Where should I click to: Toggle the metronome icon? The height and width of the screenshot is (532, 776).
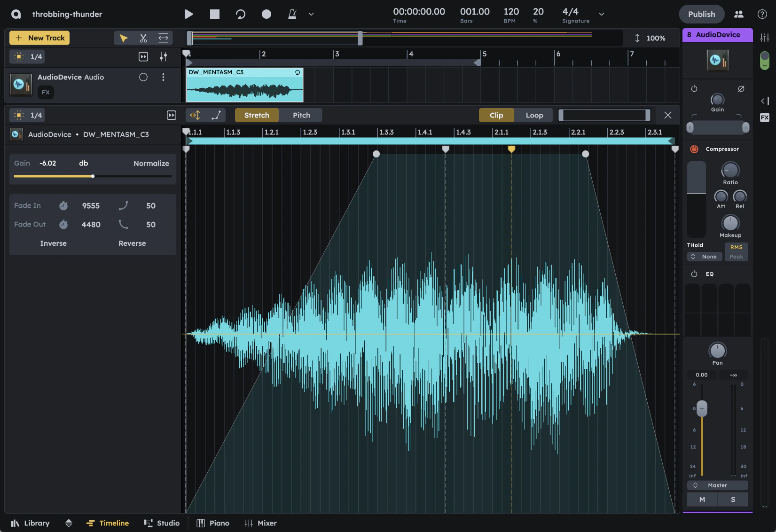[x=292, y=14]
